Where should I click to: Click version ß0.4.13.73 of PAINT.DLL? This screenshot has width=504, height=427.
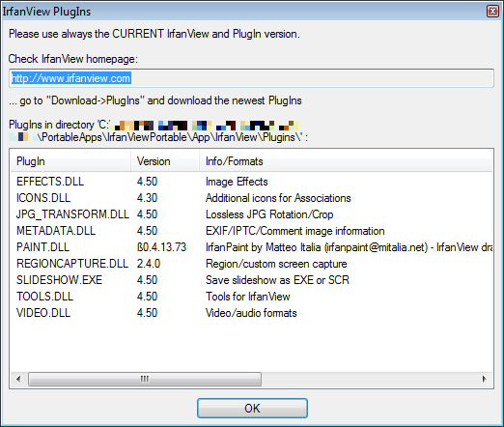161,247
